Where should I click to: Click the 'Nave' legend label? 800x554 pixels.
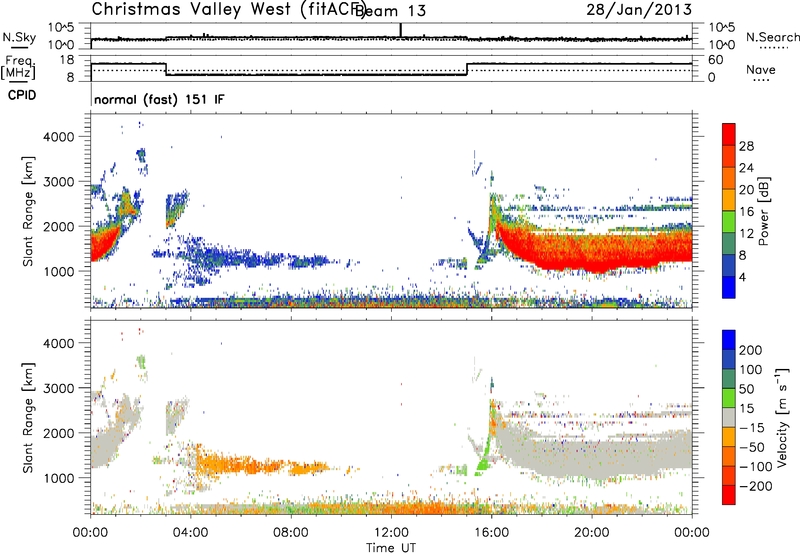point(761,69)
